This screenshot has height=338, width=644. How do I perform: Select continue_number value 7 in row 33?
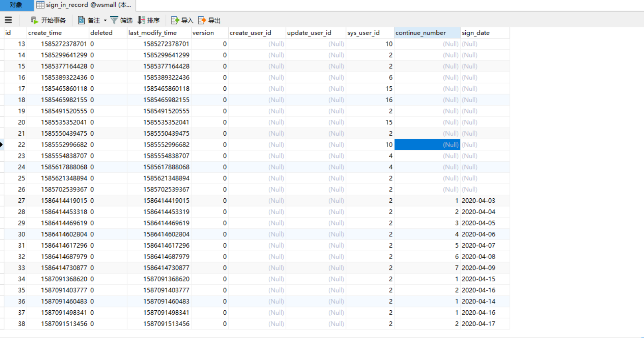(x=427, y=268)
